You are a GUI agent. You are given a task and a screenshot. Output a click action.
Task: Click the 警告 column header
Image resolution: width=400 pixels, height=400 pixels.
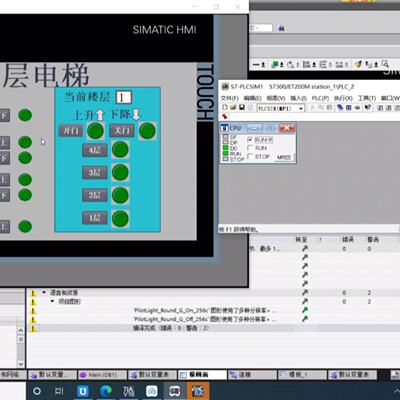click(x=373, y=239)
